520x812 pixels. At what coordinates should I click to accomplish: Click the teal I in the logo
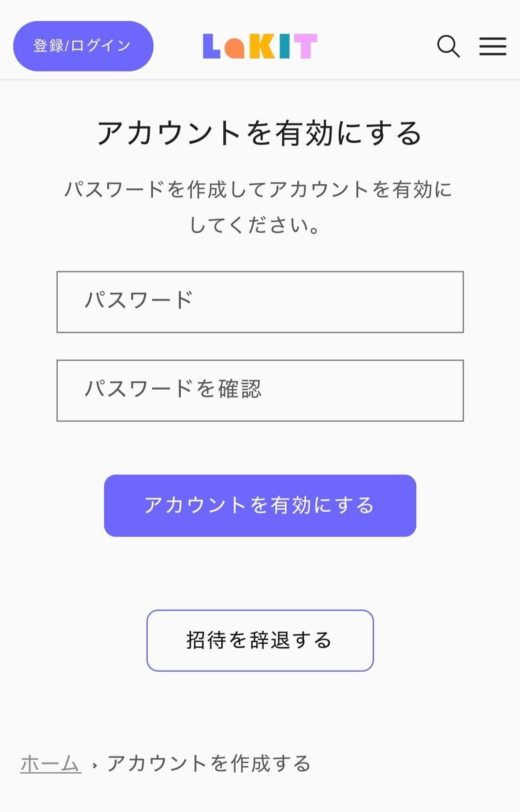tap(285, 46)
